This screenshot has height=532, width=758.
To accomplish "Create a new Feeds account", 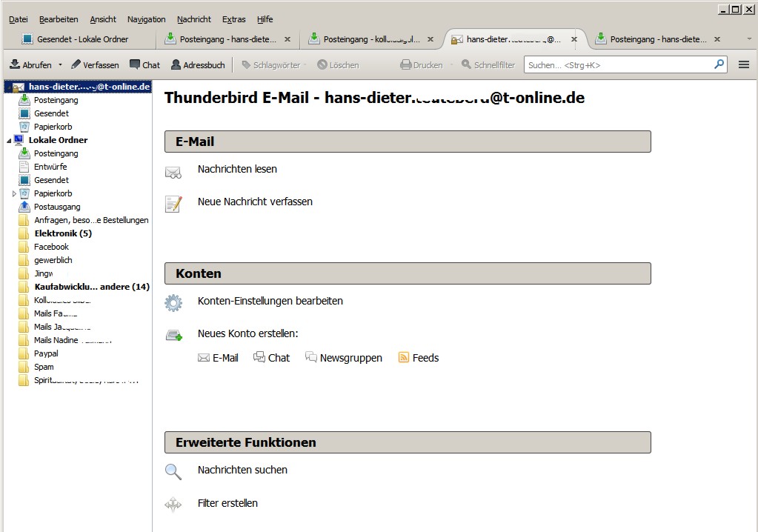I will point(418,358).
